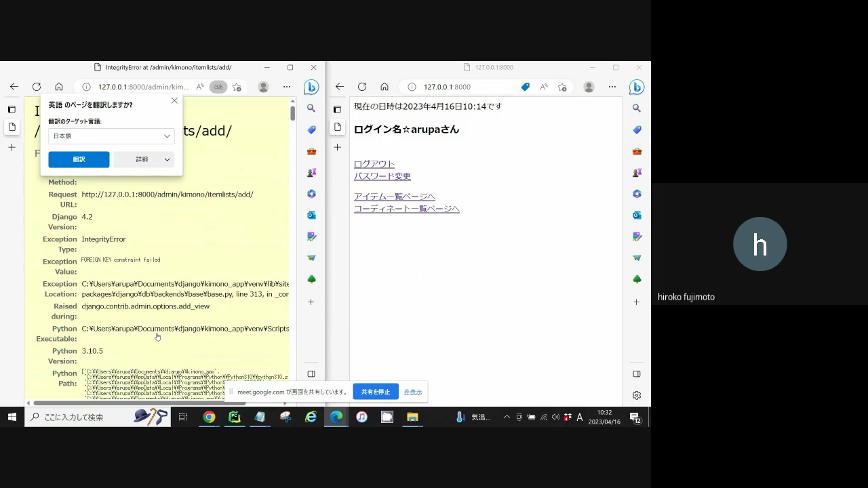
Task: Open Outlook icon in right browser sidebar
Action: [637, 215]
